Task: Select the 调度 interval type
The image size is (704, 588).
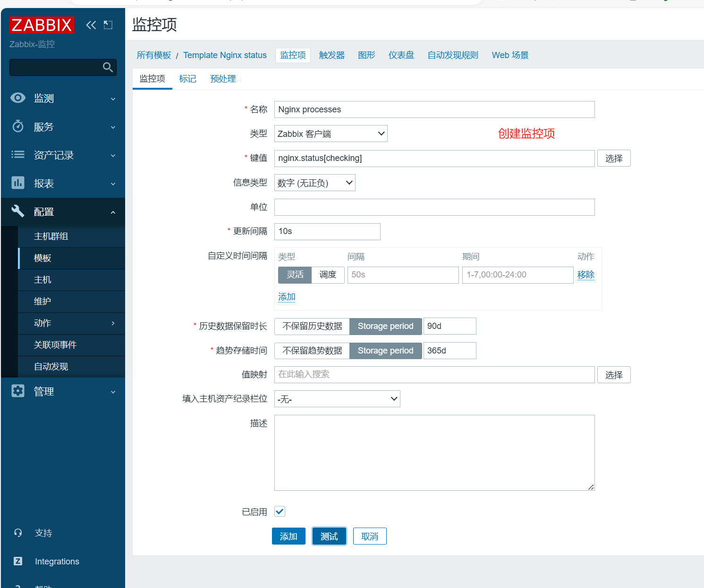Action: [x=328, y=275]
